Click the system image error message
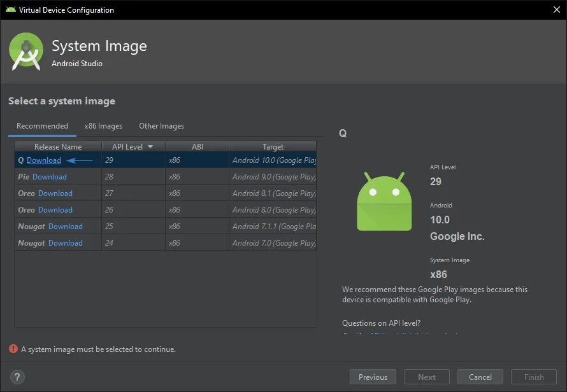The height and width of the screenshot is (392, 567). (98, 349)
